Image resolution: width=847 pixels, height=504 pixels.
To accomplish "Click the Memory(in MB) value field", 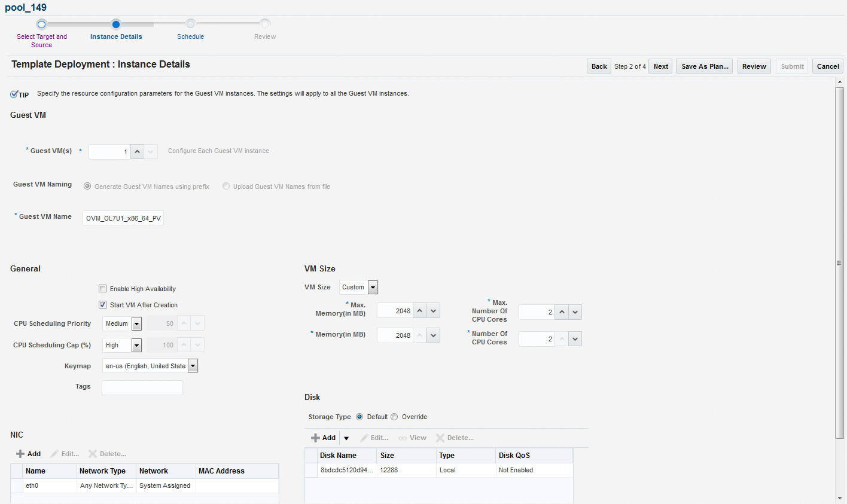I will click(x=395, y=335).
